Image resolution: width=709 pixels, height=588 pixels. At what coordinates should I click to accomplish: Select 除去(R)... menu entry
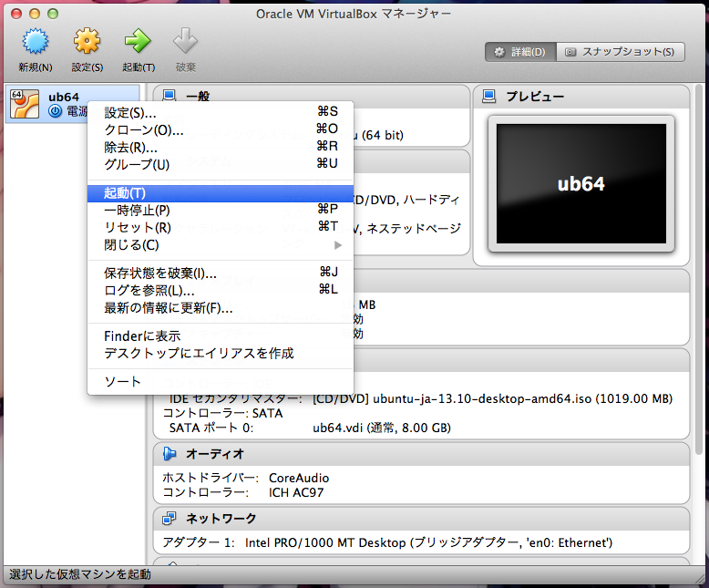click(x=221, y=147)
